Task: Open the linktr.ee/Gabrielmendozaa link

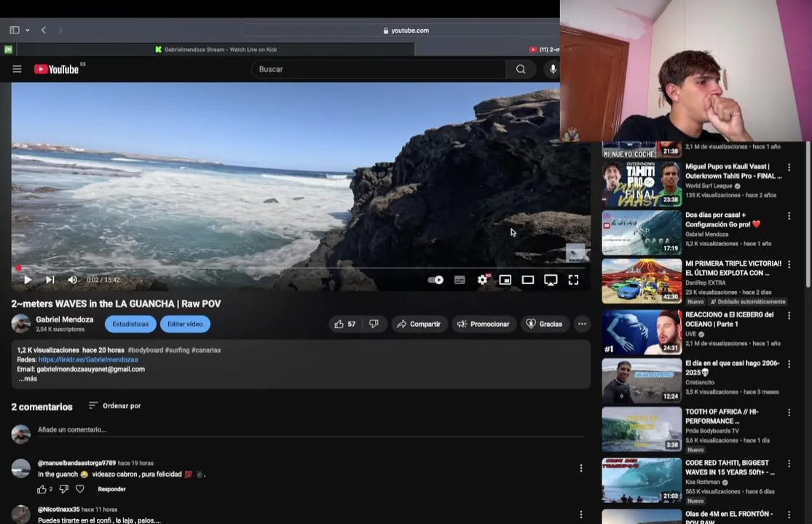Action: pos(88,360)
